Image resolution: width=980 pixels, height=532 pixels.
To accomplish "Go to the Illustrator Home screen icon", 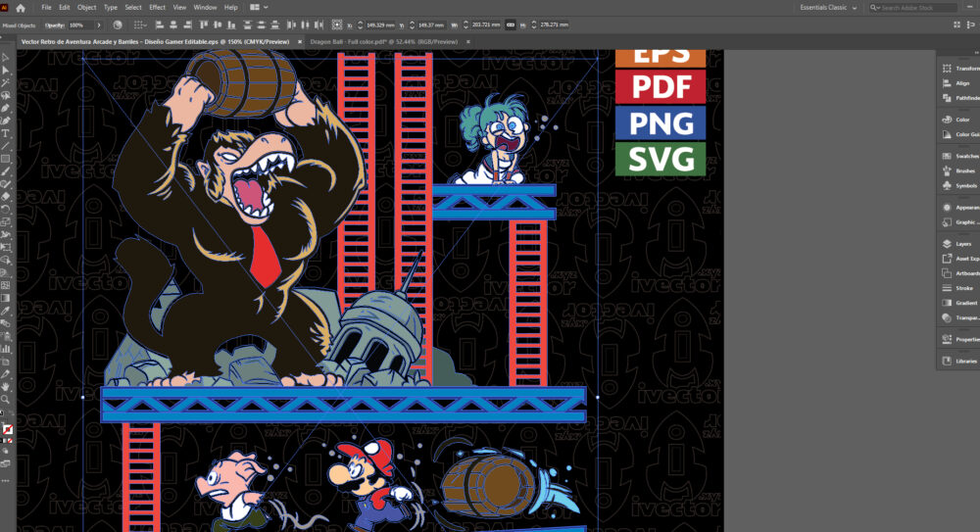I will pos(21,8).
